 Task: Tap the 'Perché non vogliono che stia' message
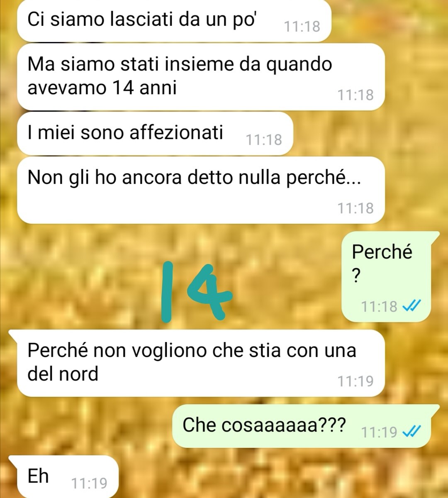point(201,363)
